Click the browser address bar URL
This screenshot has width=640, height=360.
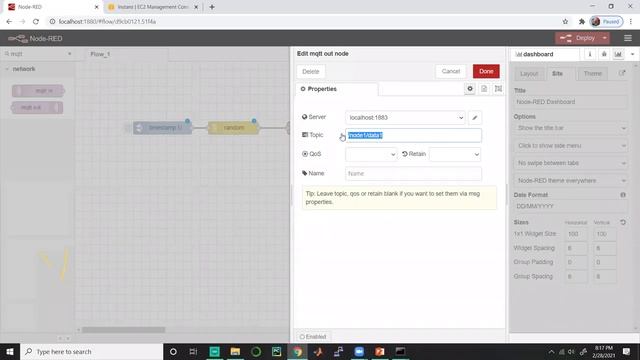pyautogui.click(x=107, y=22)
